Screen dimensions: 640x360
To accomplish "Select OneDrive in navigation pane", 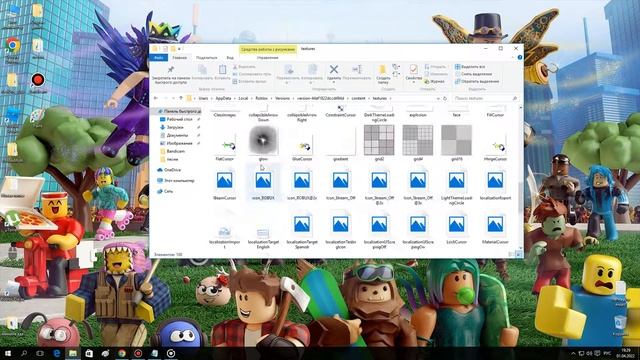I will [169, 170].
